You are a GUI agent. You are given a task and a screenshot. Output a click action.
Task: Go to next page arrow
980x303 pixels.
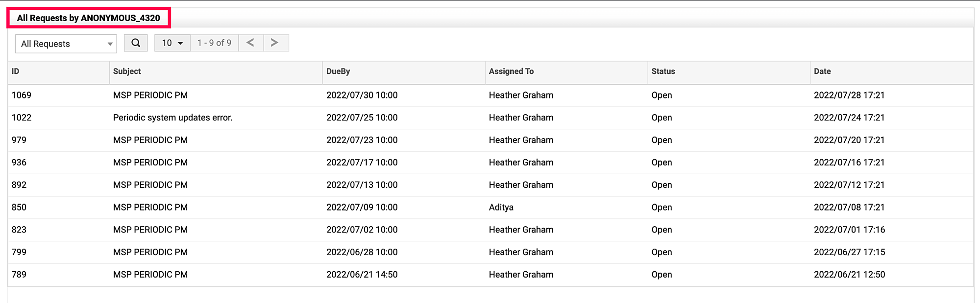(275, 43)
